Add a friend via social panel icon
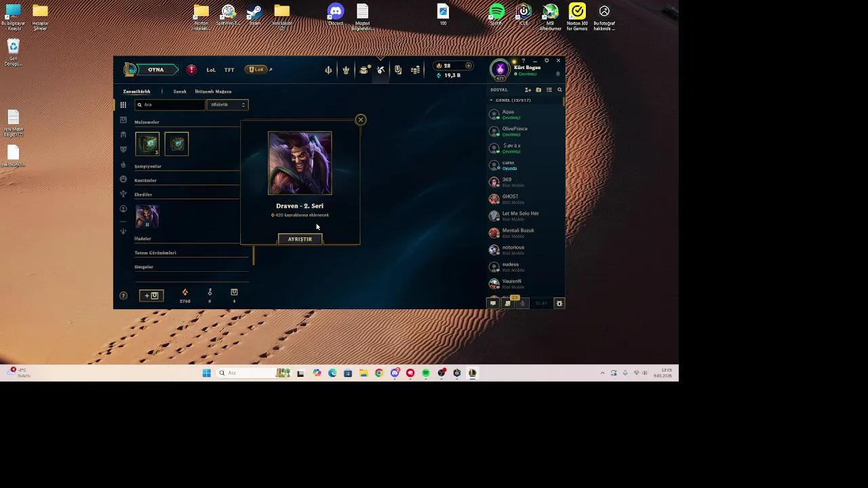 528,90
